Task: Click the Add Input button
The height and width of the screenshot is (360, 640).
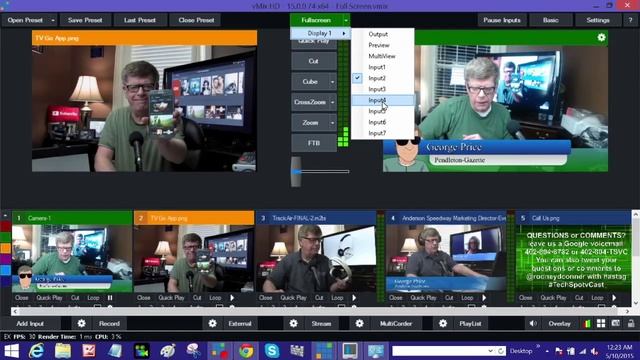Action: [x=30, y=324]
